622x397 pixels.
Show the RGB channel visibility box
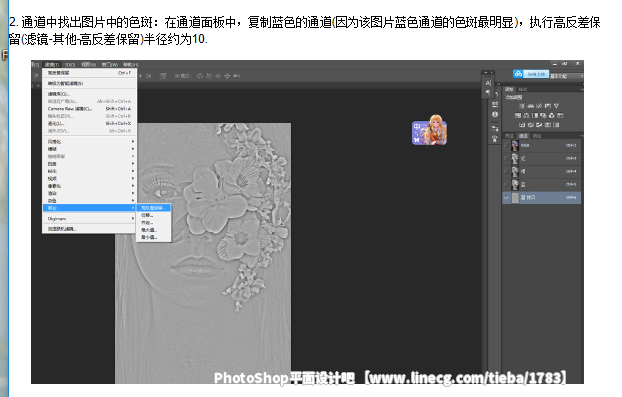coord(506,146)
